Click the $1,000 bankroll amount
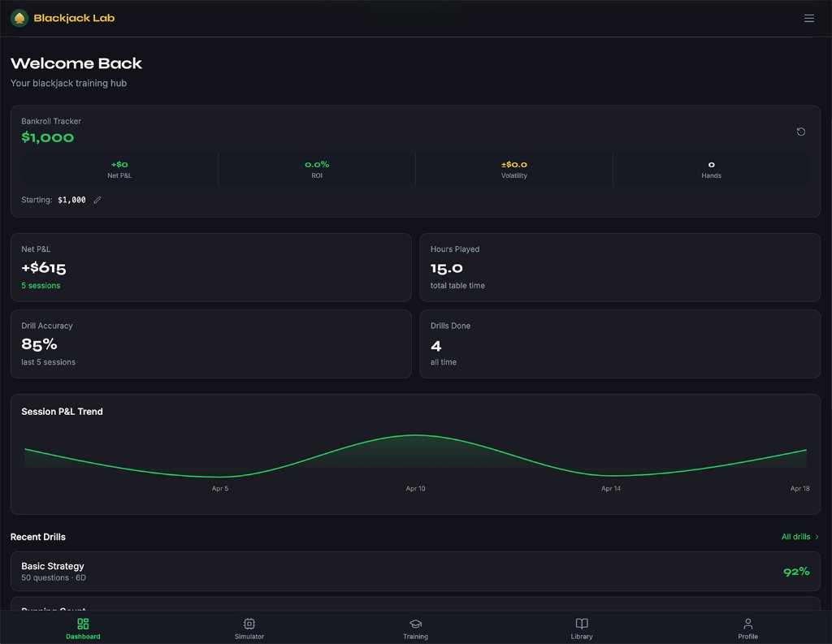Viewport: 832px width, 644px height. click(x=48, y=137)
